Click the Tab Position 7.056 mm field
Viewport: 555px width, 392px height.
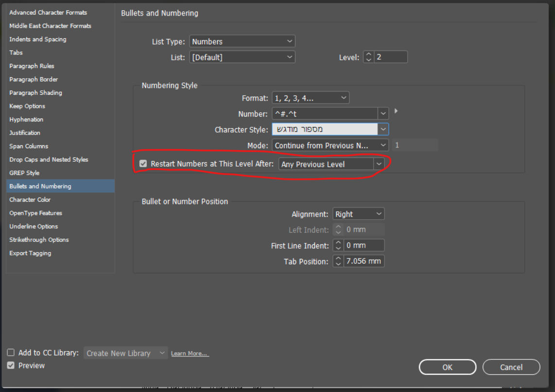(364, 261)
